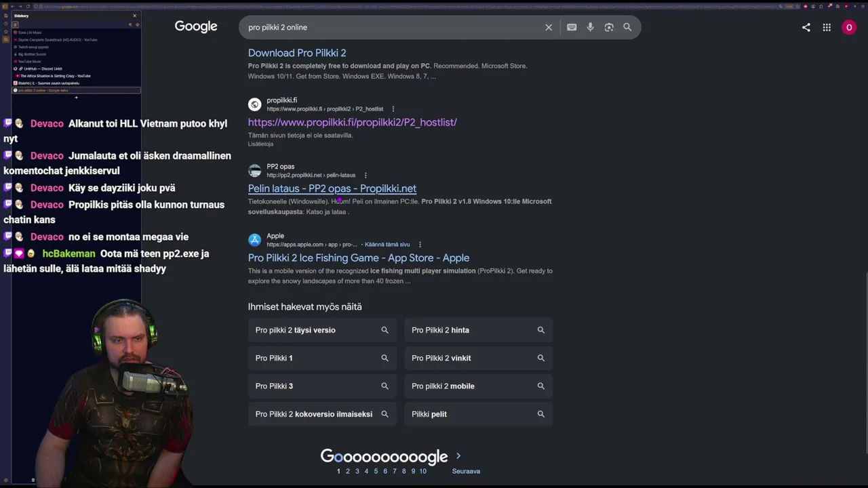Search related: Pilkki pelit
The height and width of the screenshot is (488, 868).
[479, 413]
